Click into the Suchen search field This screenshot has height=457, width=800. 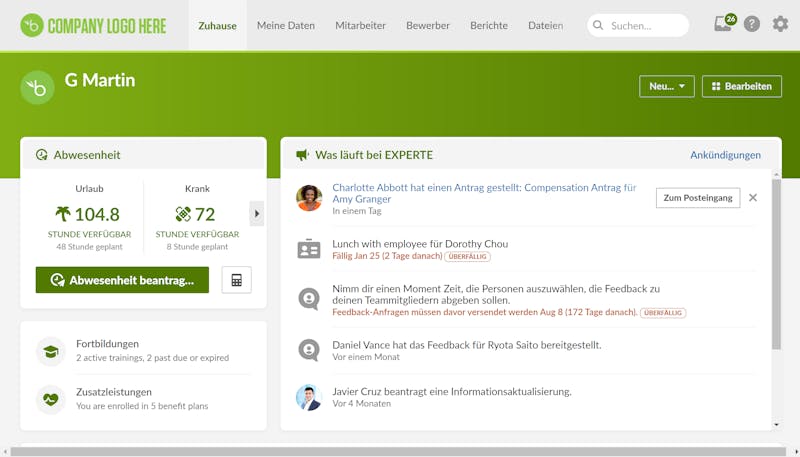tap(638, 26)
